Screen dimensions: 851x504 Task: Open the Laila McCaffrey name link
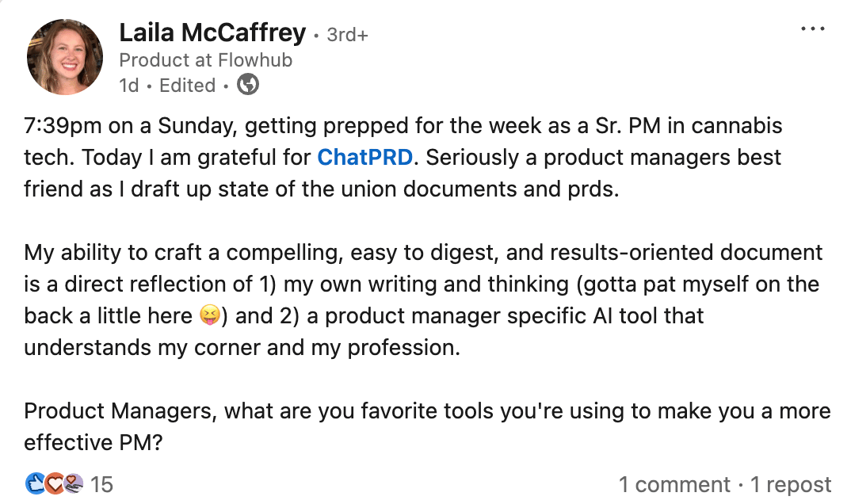[x=212, y=33]
